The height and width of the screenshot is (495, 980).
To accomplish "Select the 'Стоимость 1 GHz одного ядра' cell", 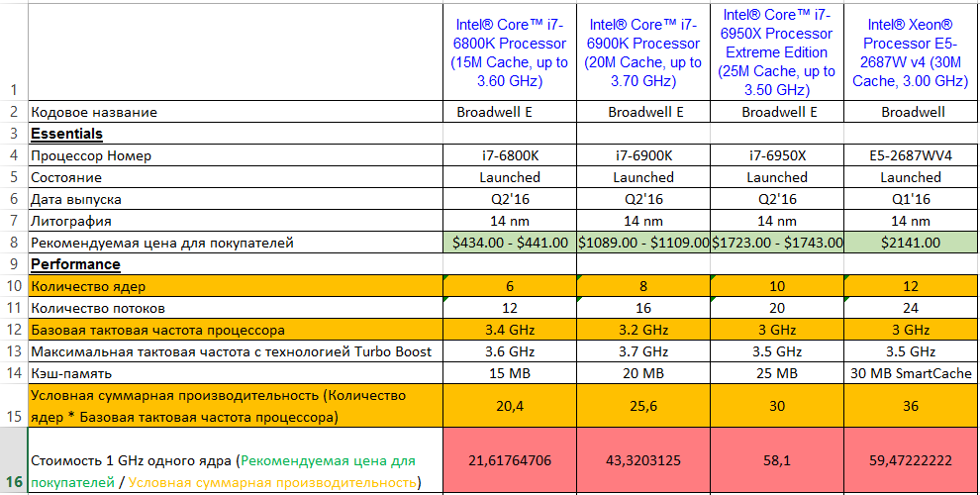I will point(236,460).
